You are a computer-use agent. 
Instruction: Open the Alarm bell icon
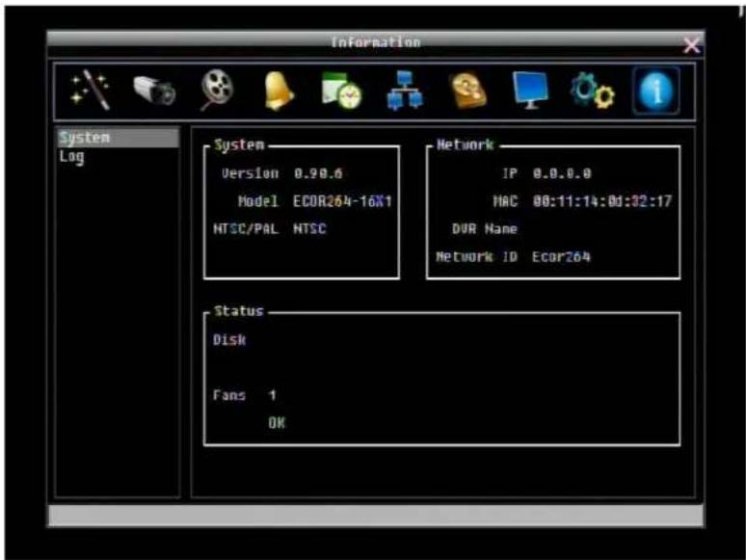click(x=279, y=91)
